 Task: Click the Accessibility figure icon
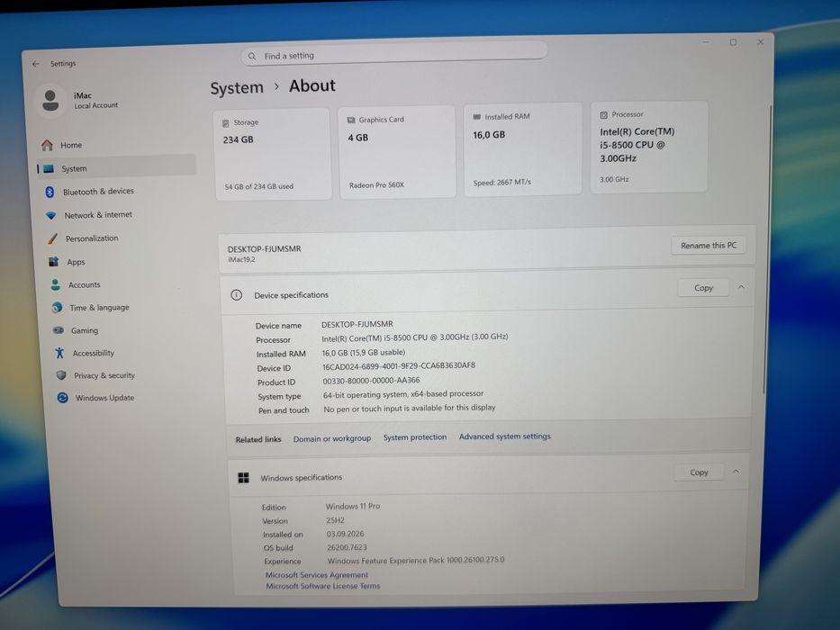pos(59,353)
